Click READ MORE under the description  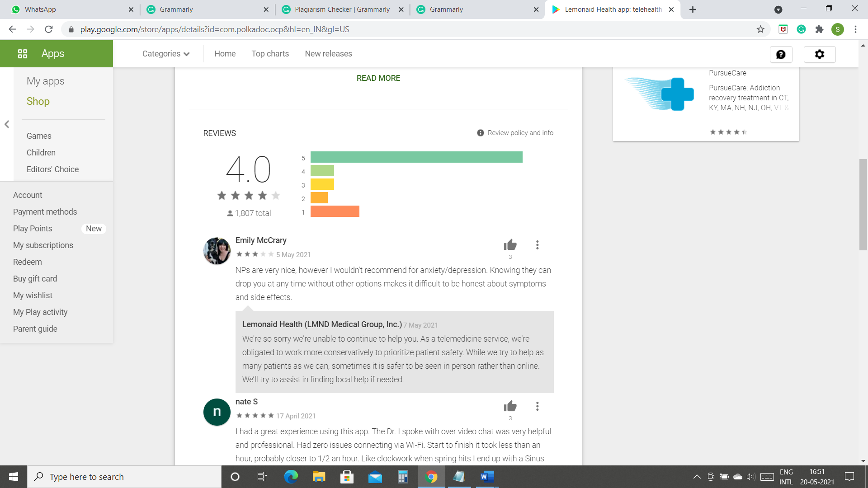(378, 78)
